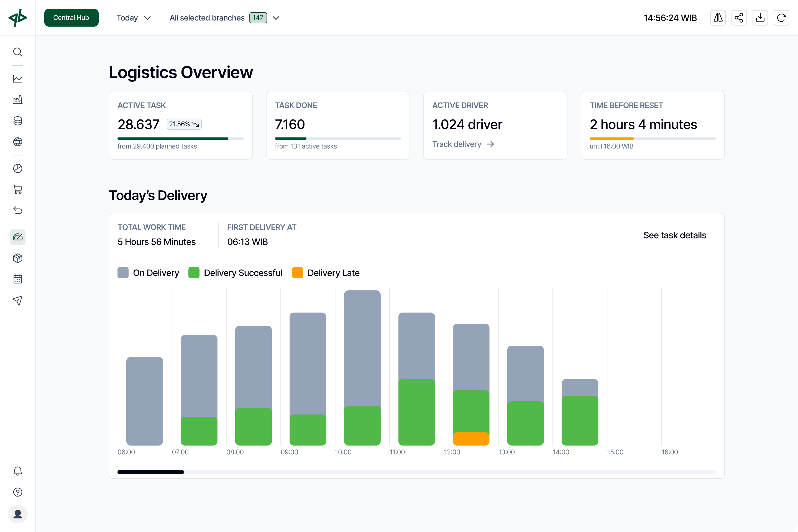Screen dimensions: 798x532
Task: Open the package box icon
Action: (x=18, y=258)
